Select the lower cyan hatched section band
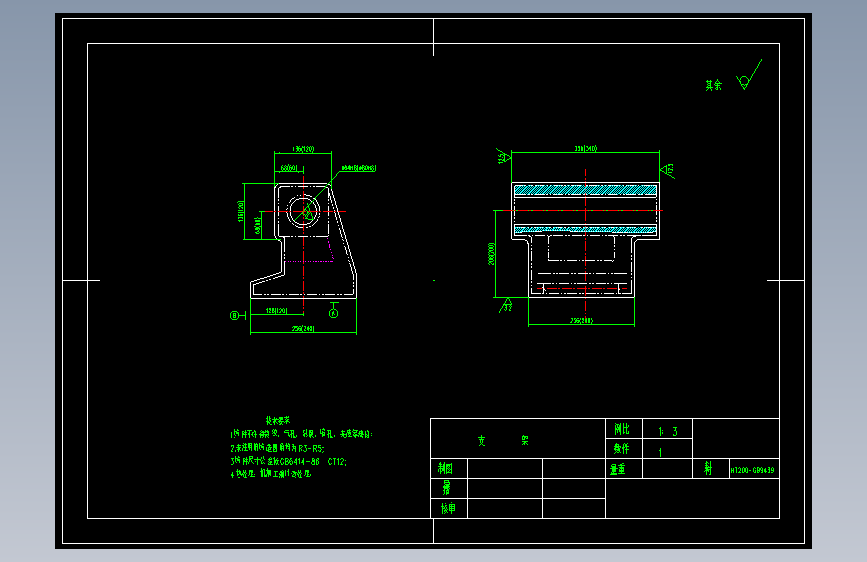The image size is (867, 562). click(585, 230)
